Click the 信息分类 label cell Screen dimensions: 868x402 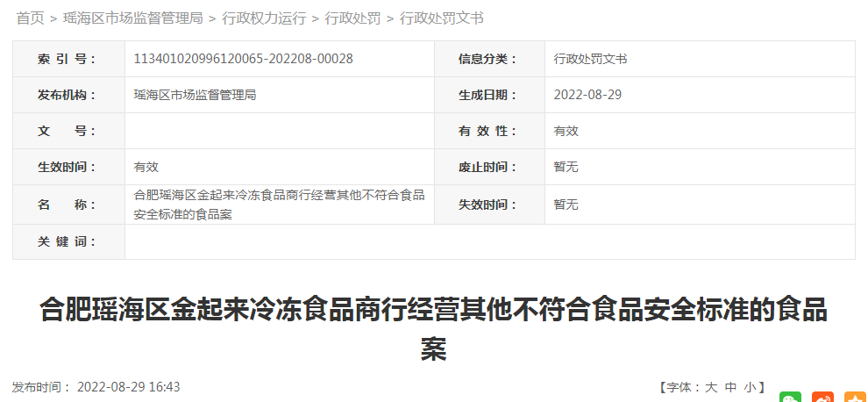coord(489,59)
